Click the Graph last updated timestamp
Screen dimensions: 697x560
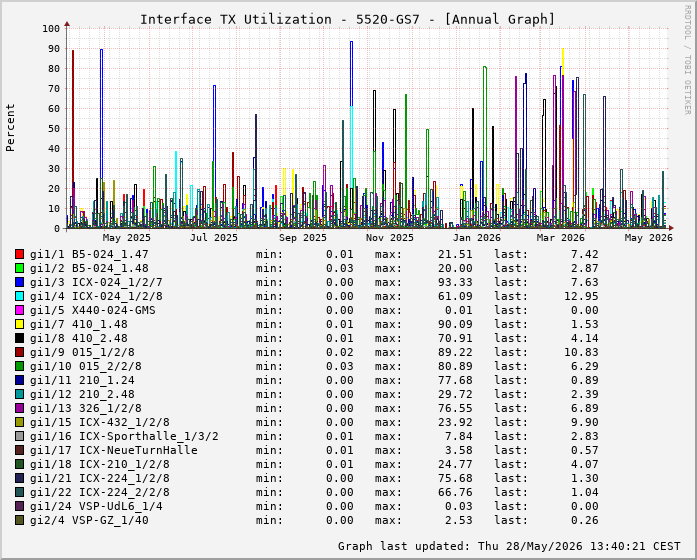click(509, 546)
